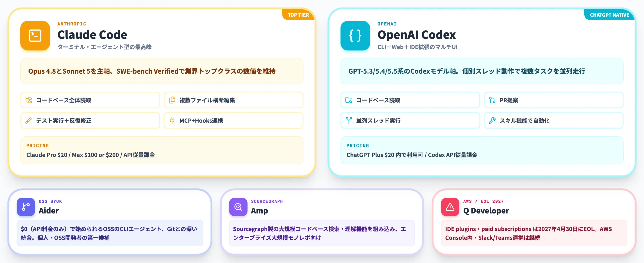Click the PRICING label in OpenAI Codex card
Screen dimensions: 644x263
(x=357, y=146)
